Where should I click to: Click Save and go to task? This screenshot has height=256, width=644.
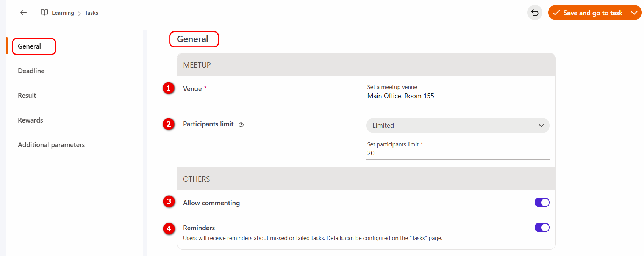point(588,13)
